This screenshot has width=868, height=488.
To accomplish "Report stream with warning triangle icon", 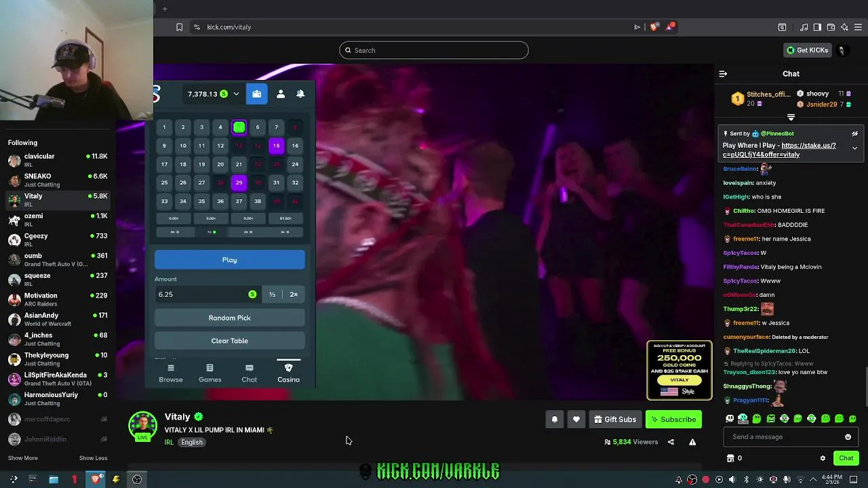I will [x=692, y=442].
